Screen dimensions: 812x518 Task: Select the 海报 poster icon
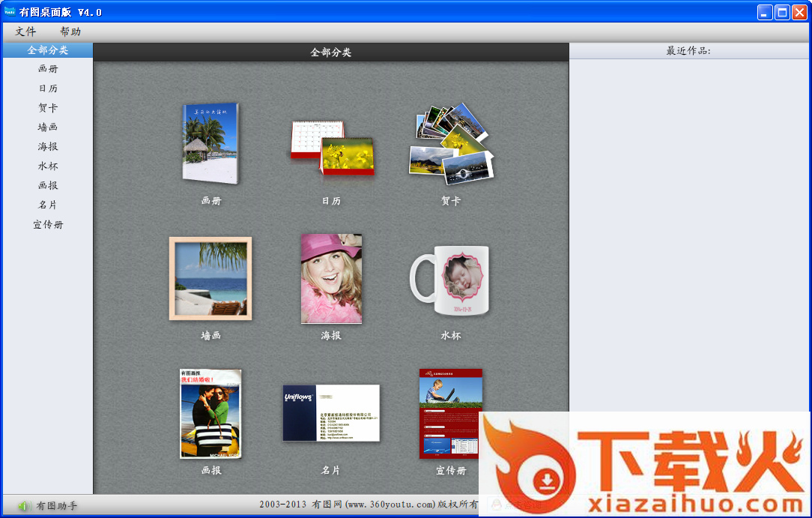tap(331, 278)
